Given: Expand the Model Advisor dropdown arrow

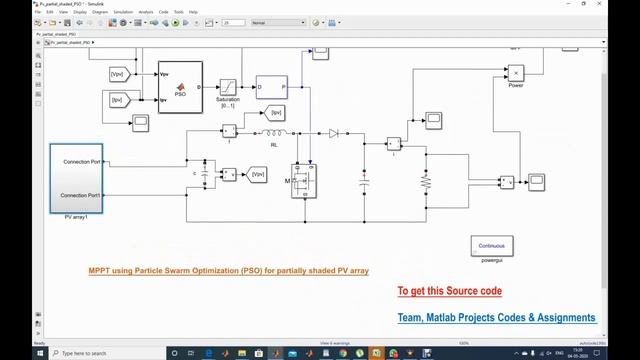Looking at the screenshot, I should coord(323,23).
